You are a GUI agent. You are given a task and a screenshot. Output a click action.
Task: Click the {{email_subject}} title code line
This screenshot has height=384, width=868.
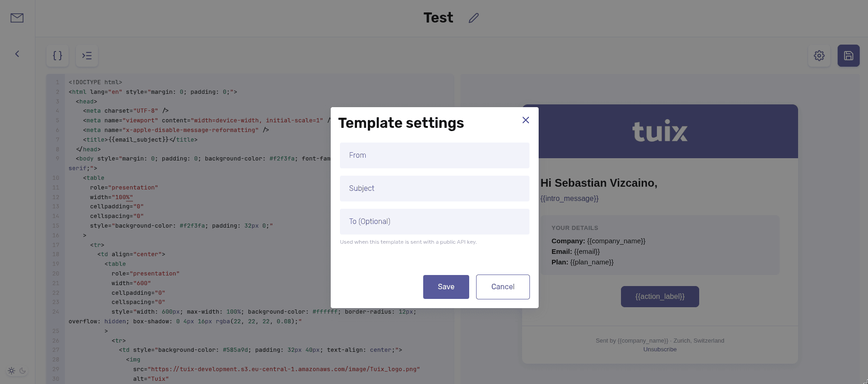[x=140, y=140]
